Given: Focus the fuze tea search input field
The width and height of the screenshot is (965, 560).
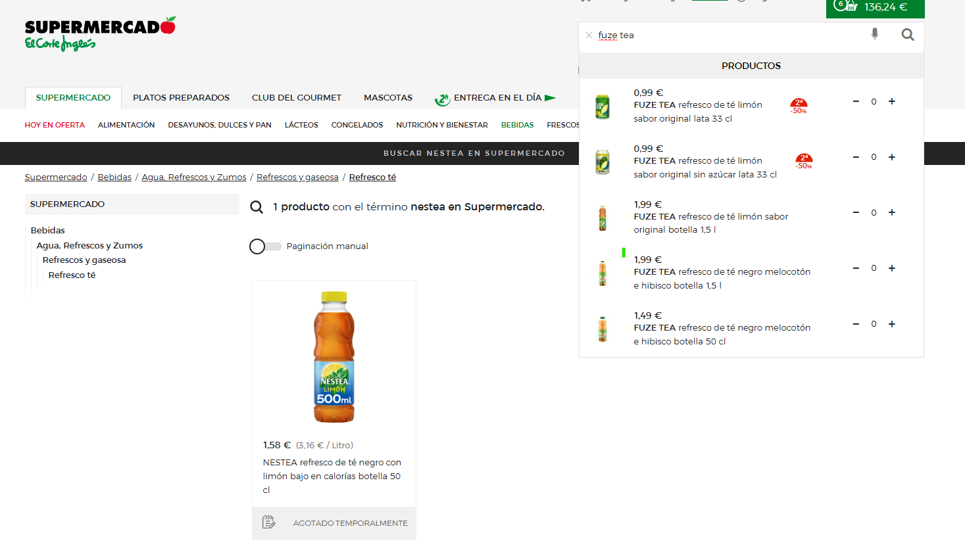Looking at the screenshot, I should (x=730, y=35).
